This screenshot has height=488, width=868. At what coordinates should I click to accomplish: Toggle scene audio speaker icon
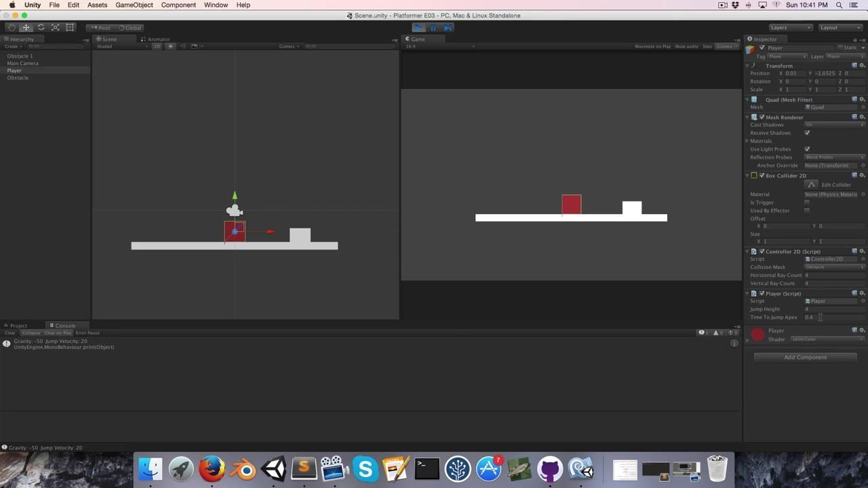pyautogui.click(x=182, y=46)
